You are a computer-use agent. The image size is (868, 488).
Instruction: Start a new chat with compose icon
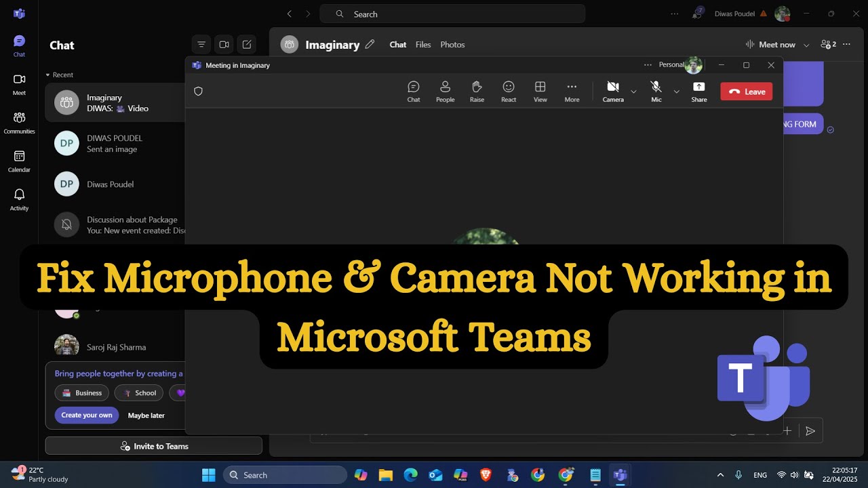pos(247,45)
